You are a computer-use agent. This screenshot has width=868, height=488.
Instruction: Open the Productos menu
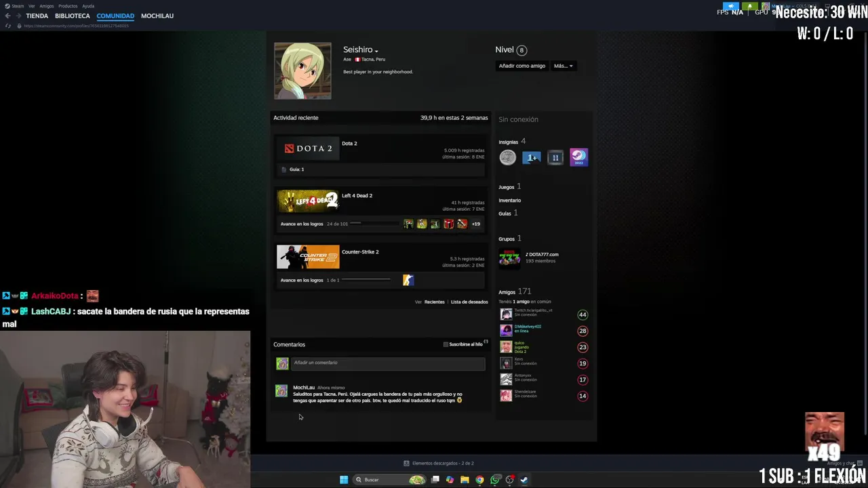[x=68, y=6]
